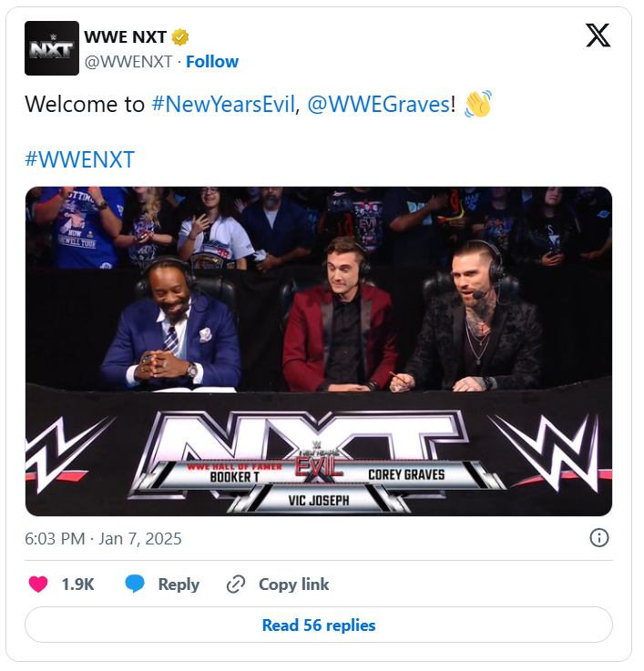
Task: Click the 1.9K likes count
Action: [78, 585]
